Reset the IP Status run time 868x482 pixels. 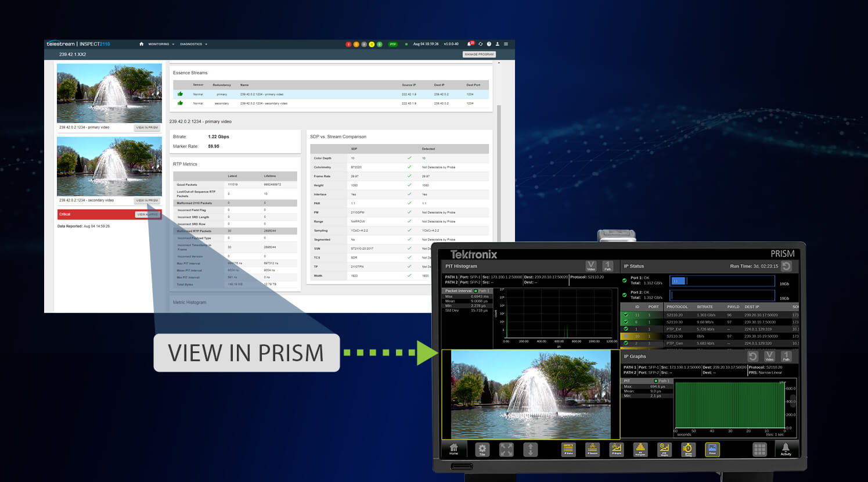786,266
